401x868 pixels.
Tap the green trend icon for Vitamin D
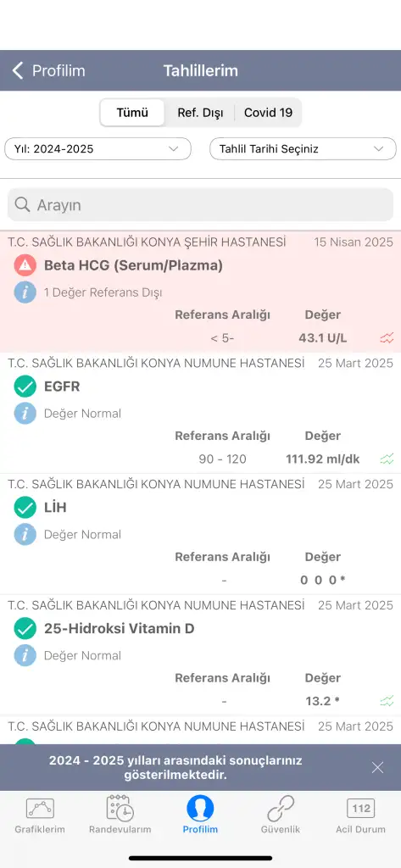387,701
